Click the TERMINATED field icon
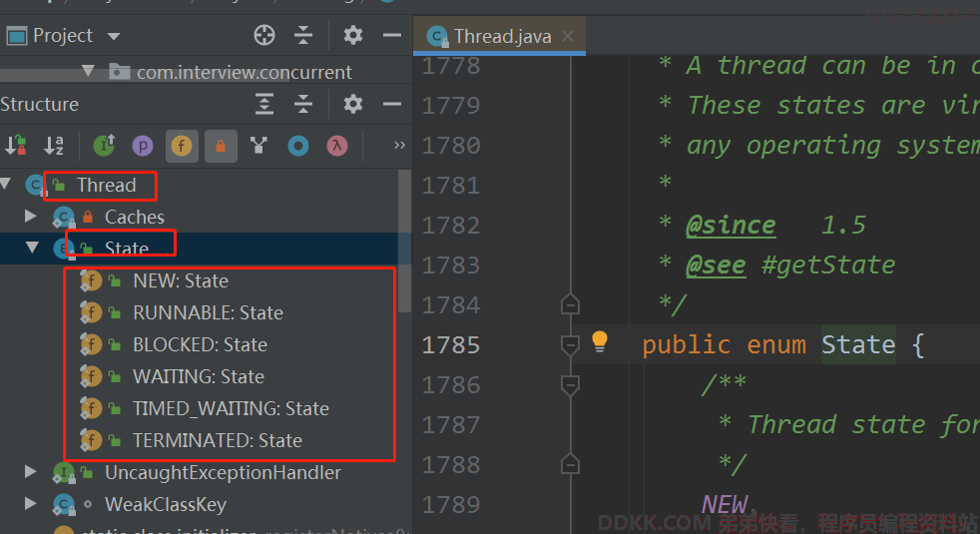This screenshot has height=534, width=980. coord(91,440)
